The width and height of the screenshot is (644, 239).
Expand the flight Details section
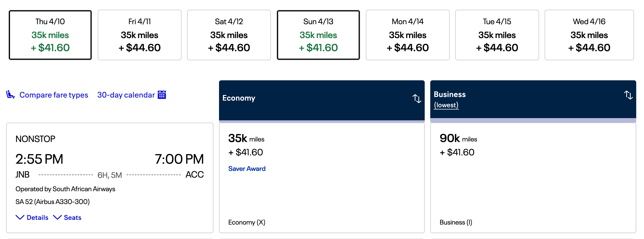37,217
